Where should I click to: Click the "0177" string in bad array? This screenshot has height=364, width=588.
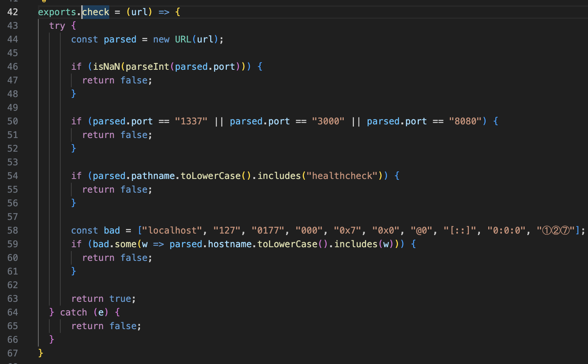[x=268, y=231]
